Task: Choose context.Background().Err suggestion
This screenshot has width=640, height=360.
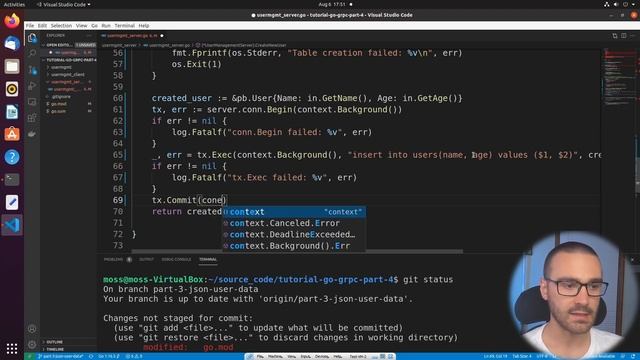Action: 294,246
